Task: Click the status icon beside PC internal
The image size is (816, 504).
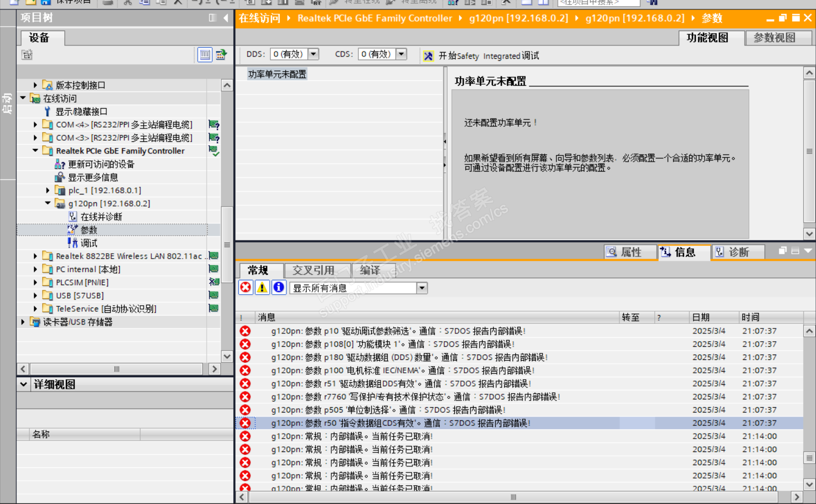Action: [x=214, y=269]
